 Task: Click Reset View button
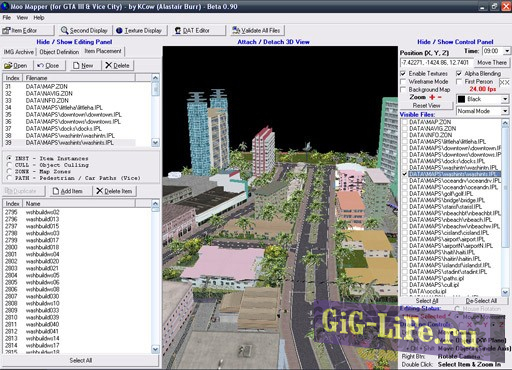pyautogui.click(x=426, y=106)
